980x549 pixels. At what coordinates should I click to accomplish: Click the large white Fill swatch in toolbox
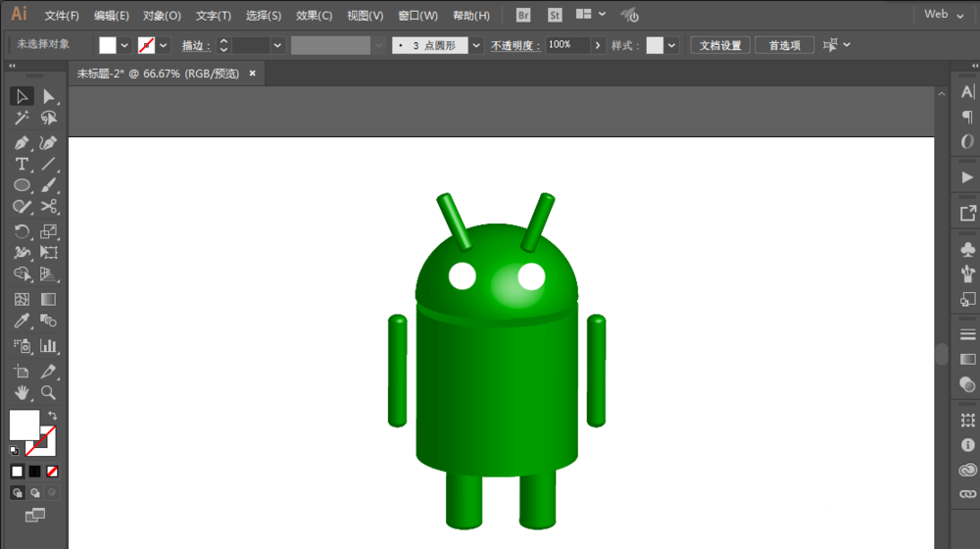click(24, 425)
